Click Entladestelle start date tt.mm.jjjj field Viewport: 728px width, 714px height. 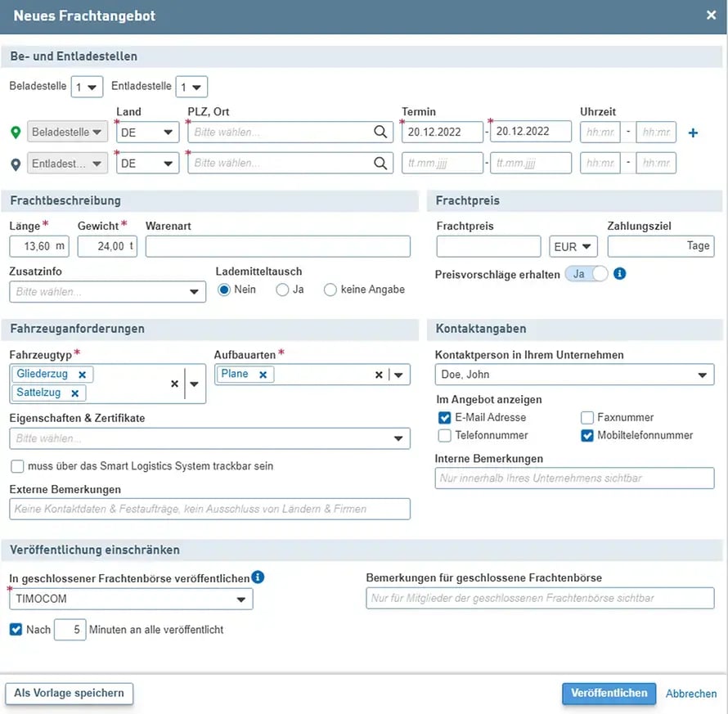(442, 164)
